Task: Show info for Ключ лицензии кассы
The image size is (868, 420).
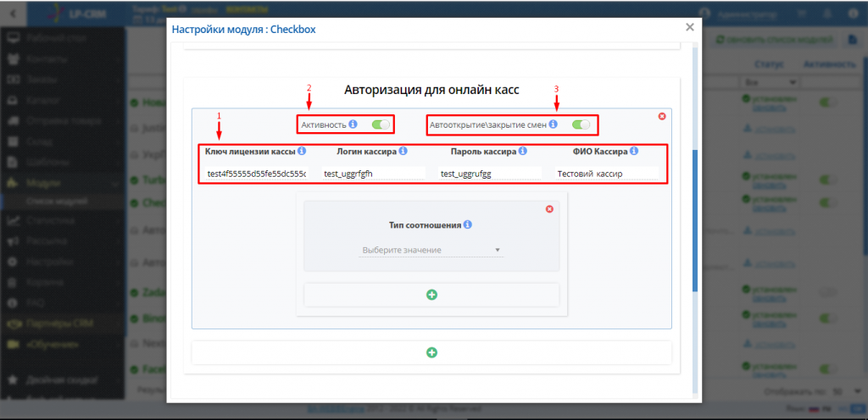Action: tap(302, 151)
